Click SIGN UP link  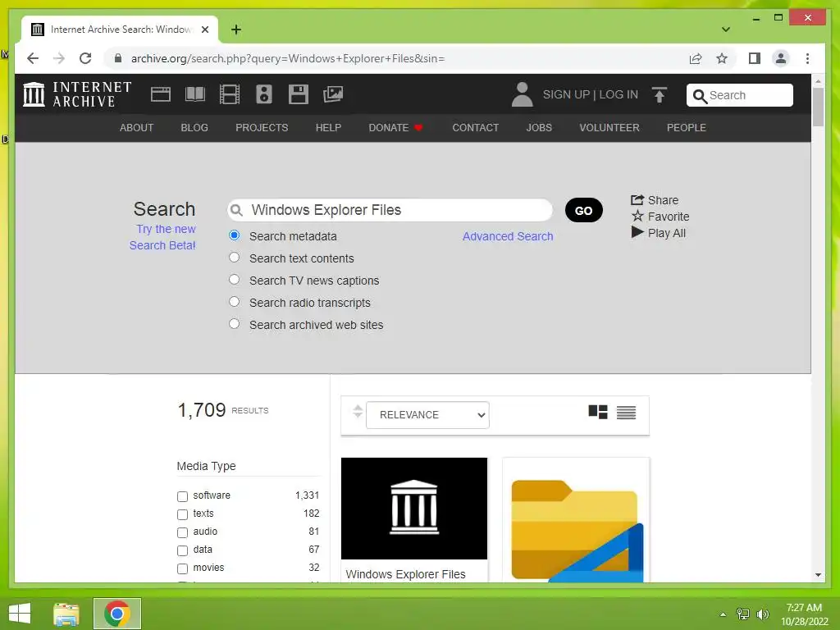click(566, 94)
